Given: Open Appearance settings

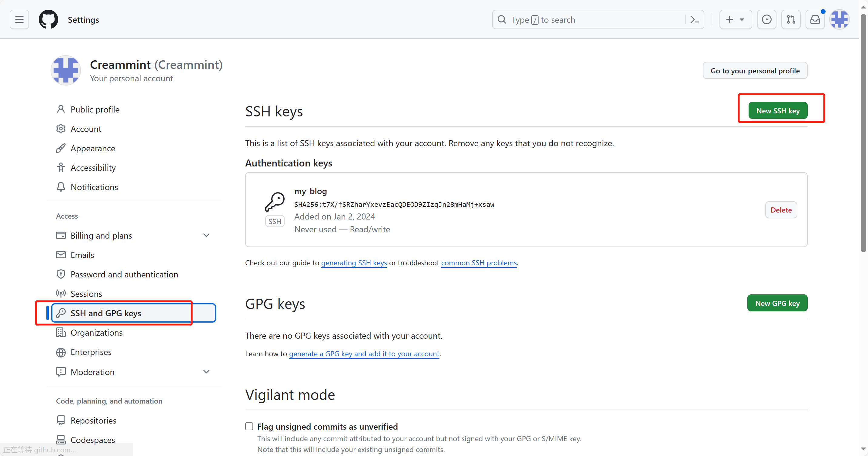Looking at the screenshot, I should pos(133,148).
